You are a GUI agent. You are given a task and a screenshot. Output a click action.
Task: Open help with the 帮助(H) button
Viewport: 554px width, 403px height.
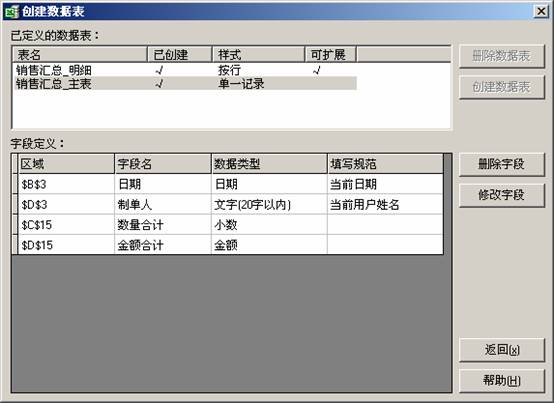pos(501,380)
